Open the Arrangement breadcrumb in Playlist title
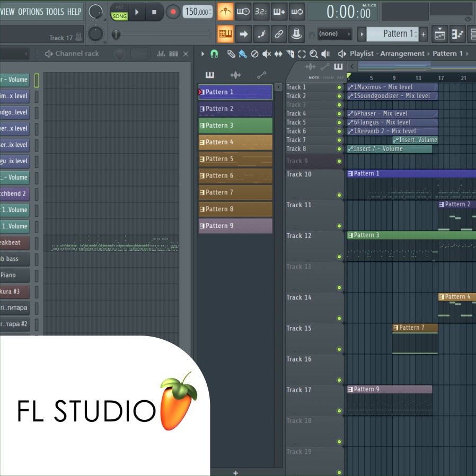The image size is (476, 476). 402,54
